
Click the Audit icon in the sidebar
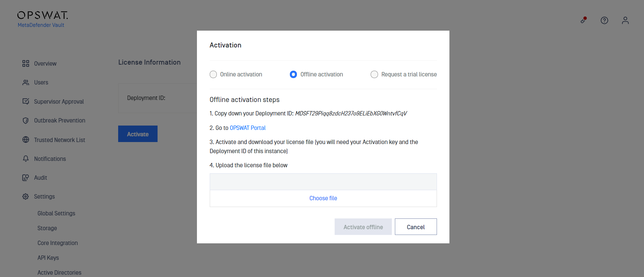point(26,178)
